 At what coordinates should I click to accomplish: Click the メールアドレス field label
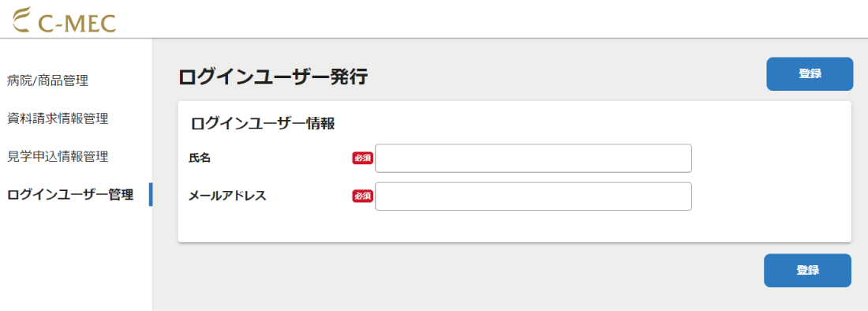(227, 196)
